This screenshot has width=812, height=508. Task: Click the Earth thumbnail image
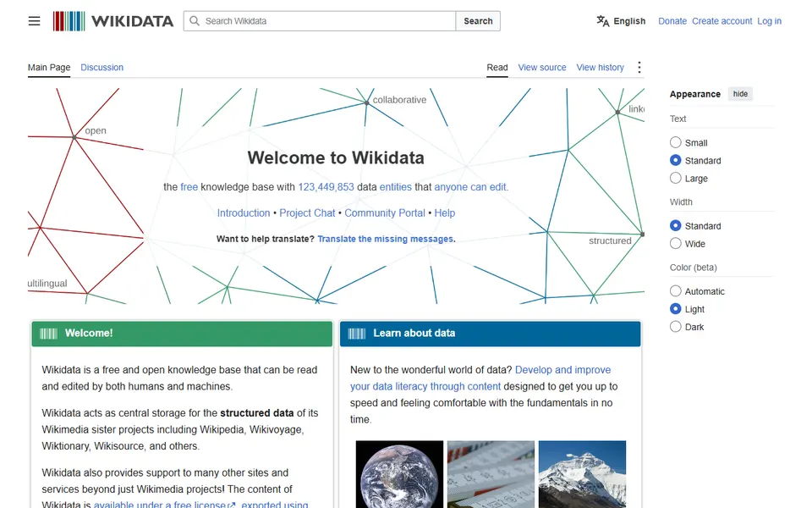pos(400,474)
